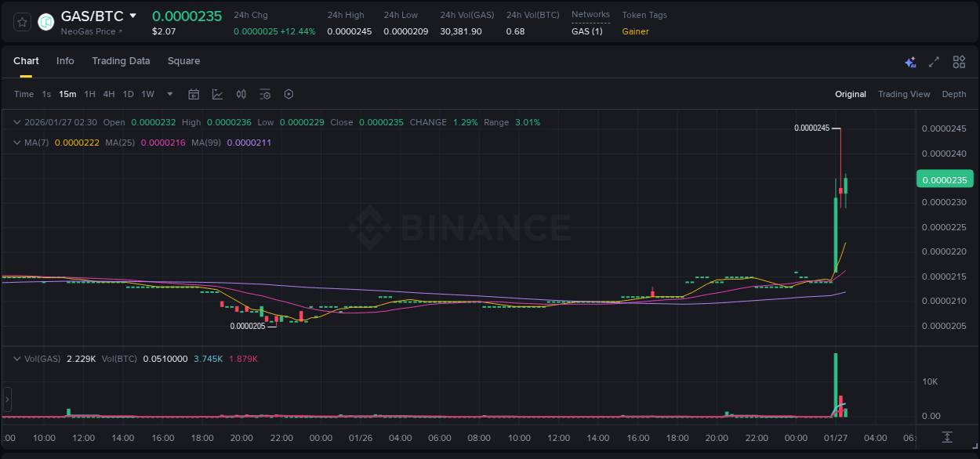Switch chart to Trading View mode

point(904,94)
